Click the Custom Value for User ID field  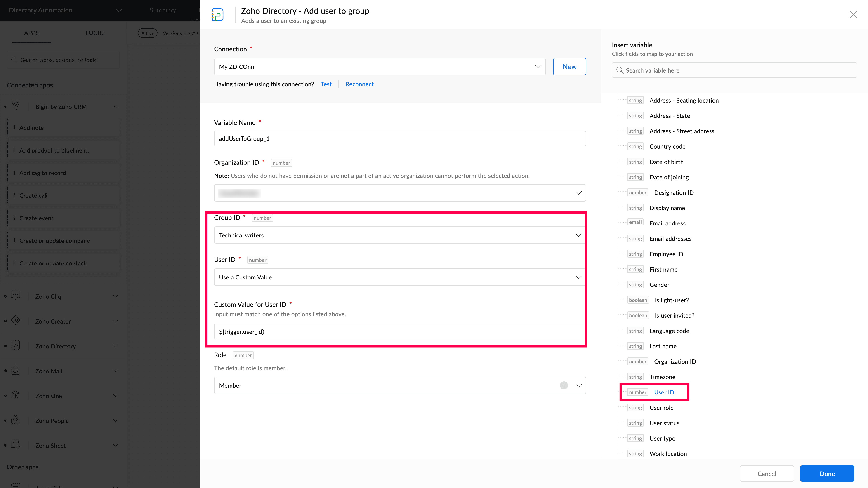tap(400, 332)
